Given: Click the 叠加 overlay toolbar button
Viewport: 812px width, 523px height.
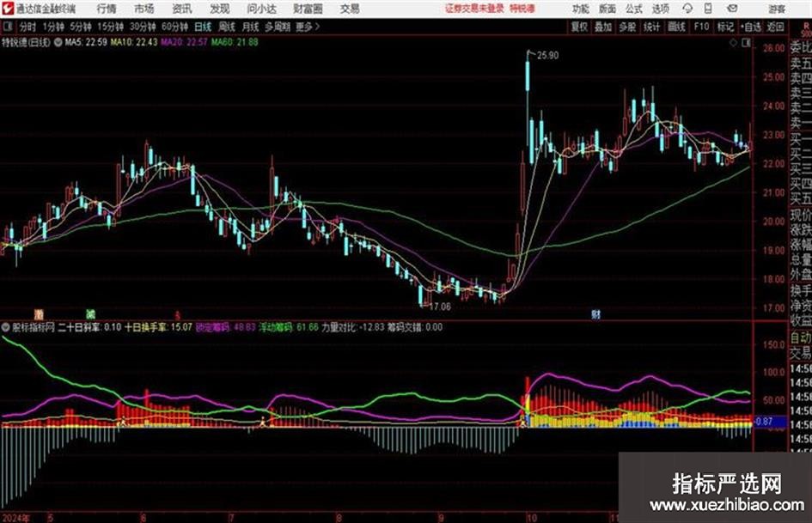Looking at the screenshot, I should point(603,27).
